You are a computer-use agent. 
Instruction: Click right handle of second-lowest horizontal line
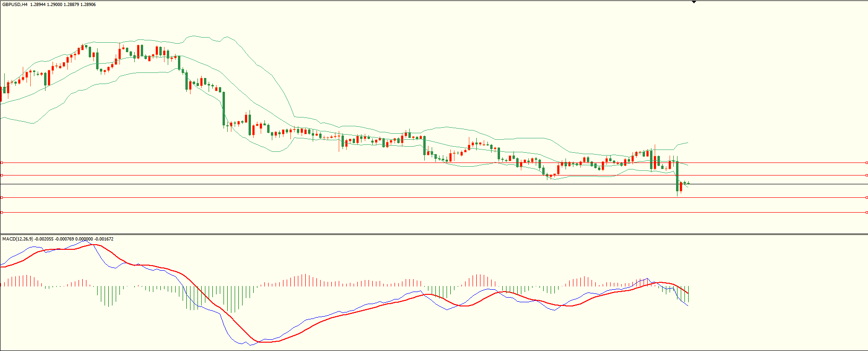(867, 197)
